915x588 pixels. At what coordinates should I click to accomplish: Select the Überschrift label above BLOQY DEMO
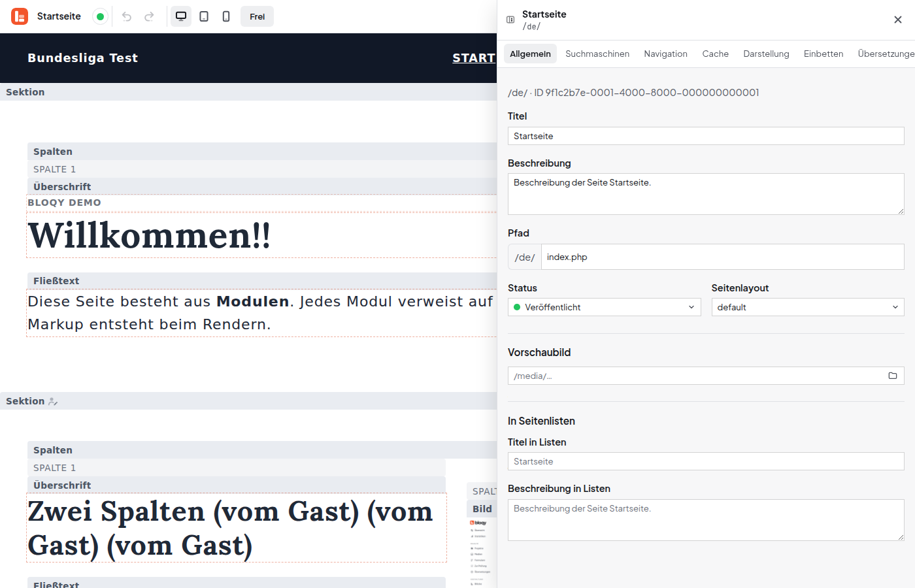point(62,187)
